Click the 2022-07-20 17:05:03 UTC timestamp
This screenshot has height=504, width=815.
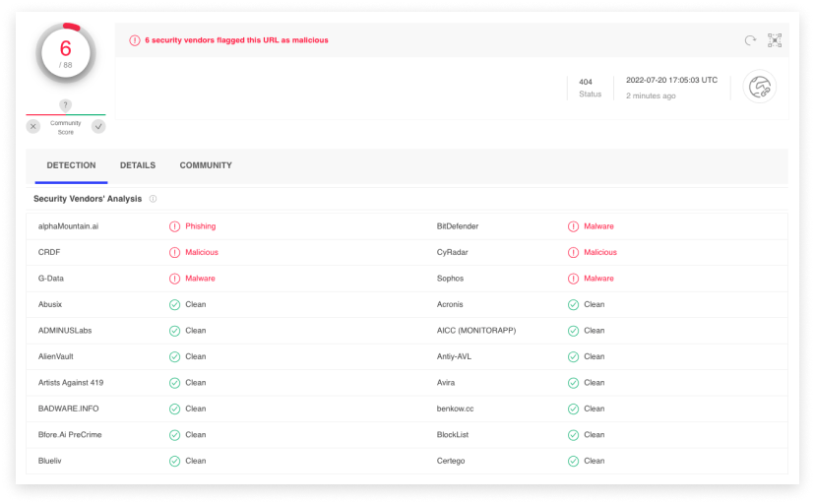pos(671,80)
